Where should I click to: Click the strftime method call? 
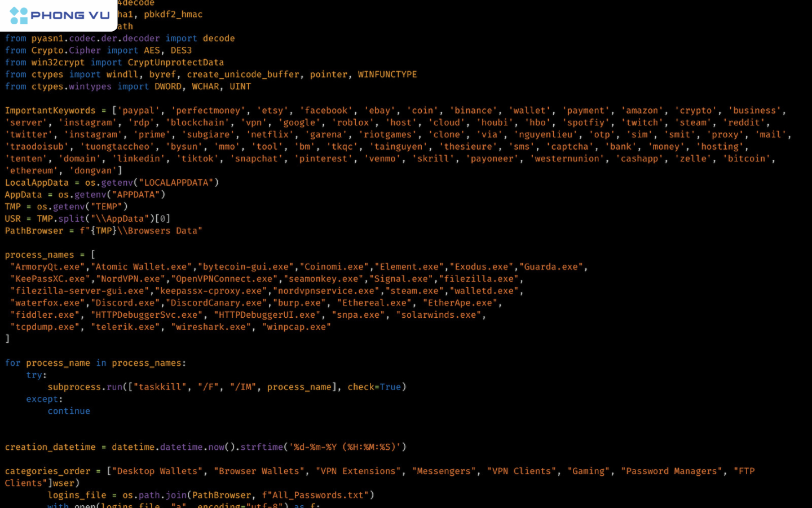click(x=262, y=447)
